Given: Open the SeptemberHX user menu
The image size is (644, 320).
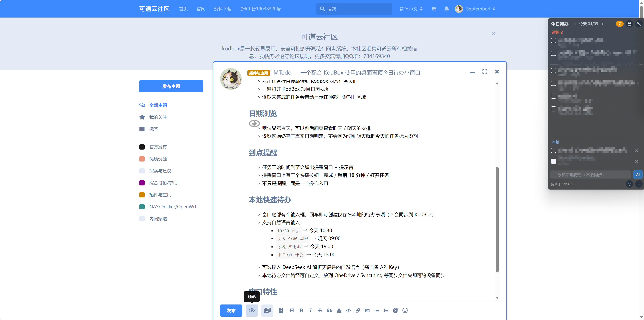Looking at the screenshot, I should point(475,9).
